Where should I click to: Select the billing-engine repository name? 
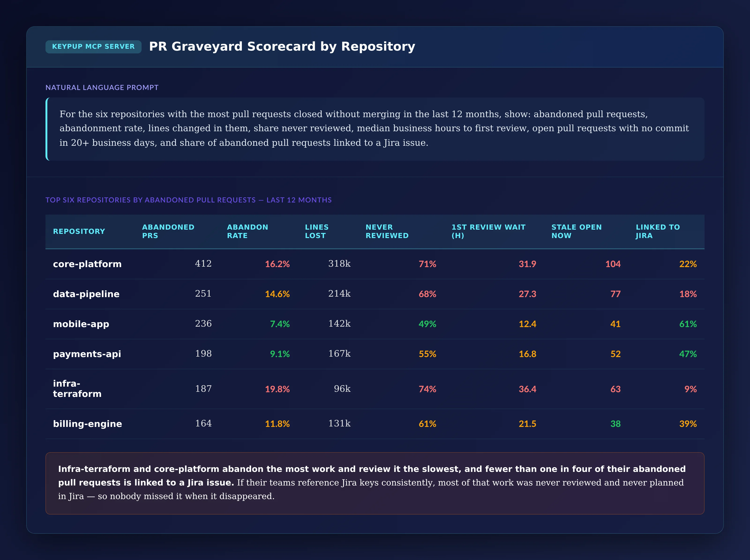coord(87,424)
